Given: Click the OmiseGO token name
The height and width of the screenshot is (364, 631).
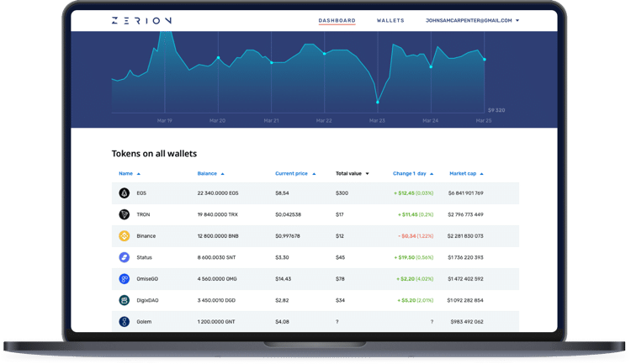Looking at the screenshot, I should (x=147, y=279).
